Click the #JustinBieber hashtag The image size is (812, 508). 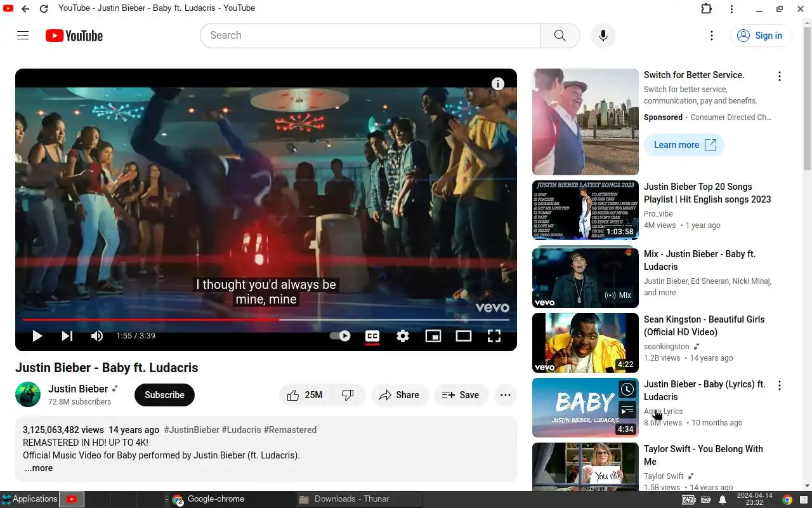192,430
